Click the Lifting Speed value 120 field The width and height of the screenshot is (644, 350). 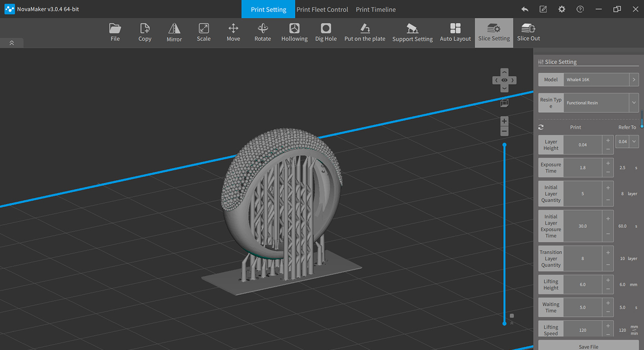[x=583, y=330]
